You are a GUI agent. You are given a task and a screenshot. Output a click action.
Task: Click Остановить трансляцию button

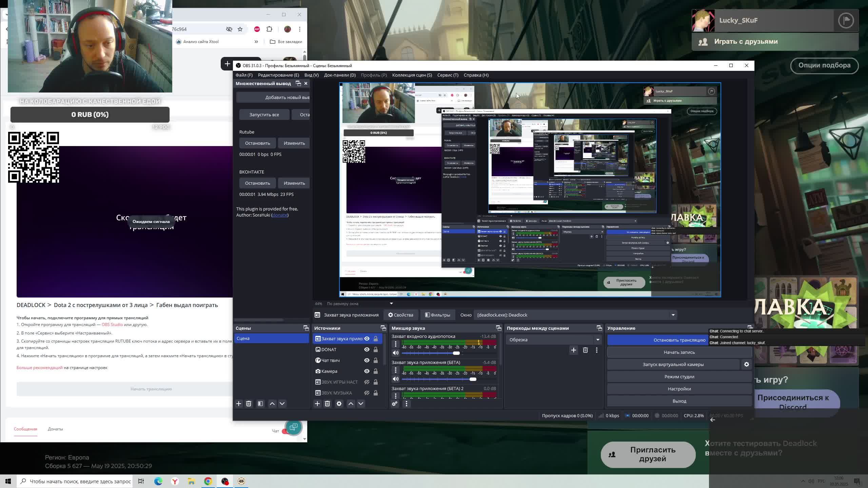[x=679, y=340]
